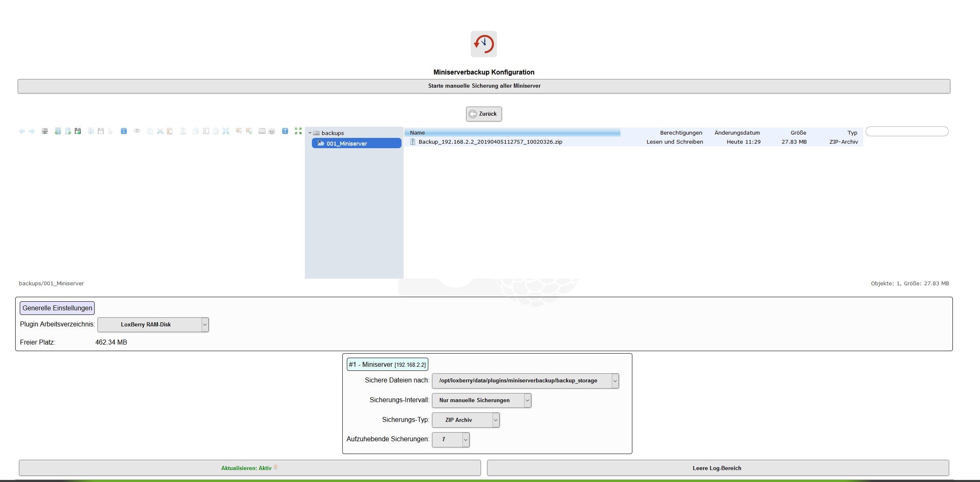The image size is (980, 482).
Task: Click the blue help question-mark icon
Action: (x=285, y=131)
